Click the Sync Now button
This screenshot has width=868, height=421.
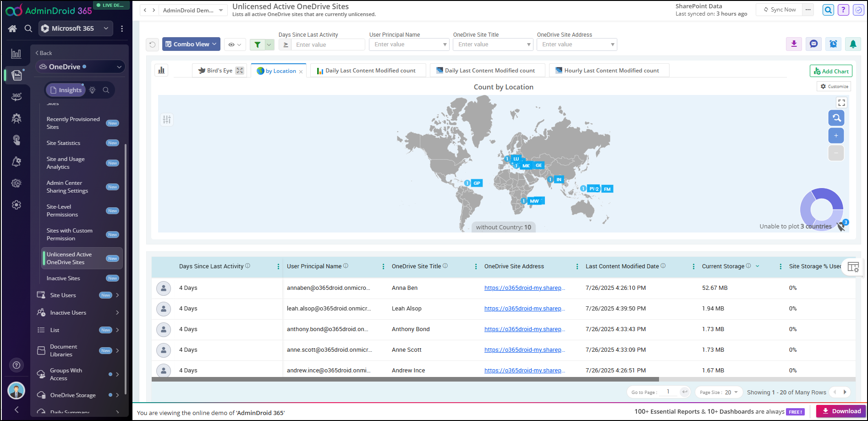pyautogui.click(x=779, y=9)
